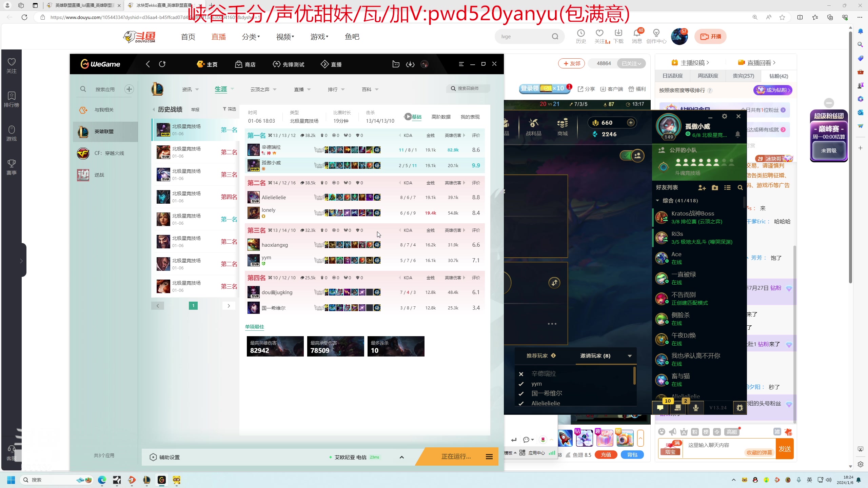Open 商城 store icon in League client
The height and width of the screenshot is (488, 868).
(563, 123)
